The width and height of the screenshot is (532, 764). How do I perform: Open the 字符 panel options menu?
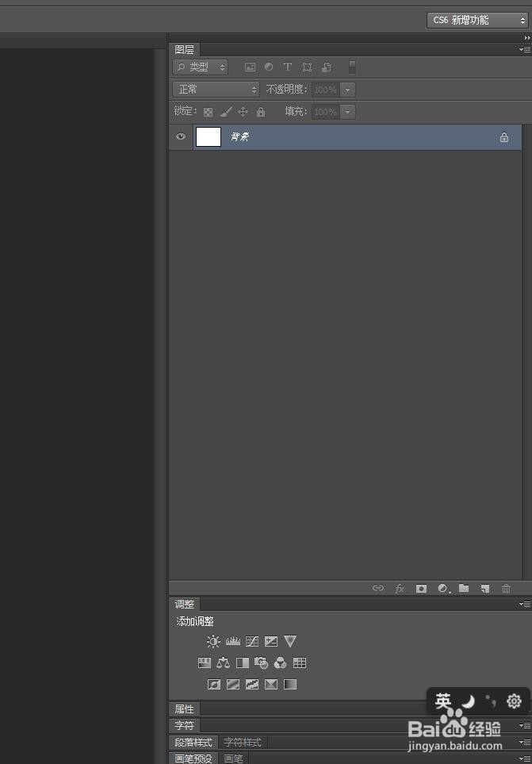pyautogui.click(x=525, y=725)
